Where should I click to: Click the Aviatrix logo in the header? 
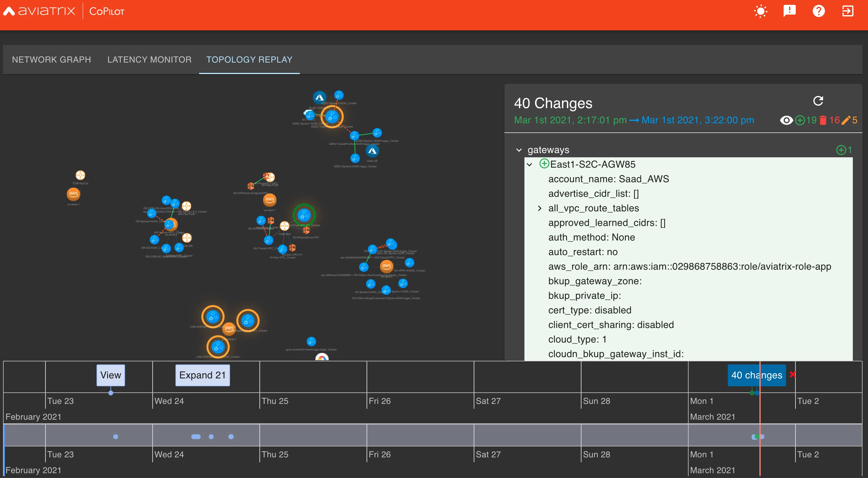coord(39,11)
